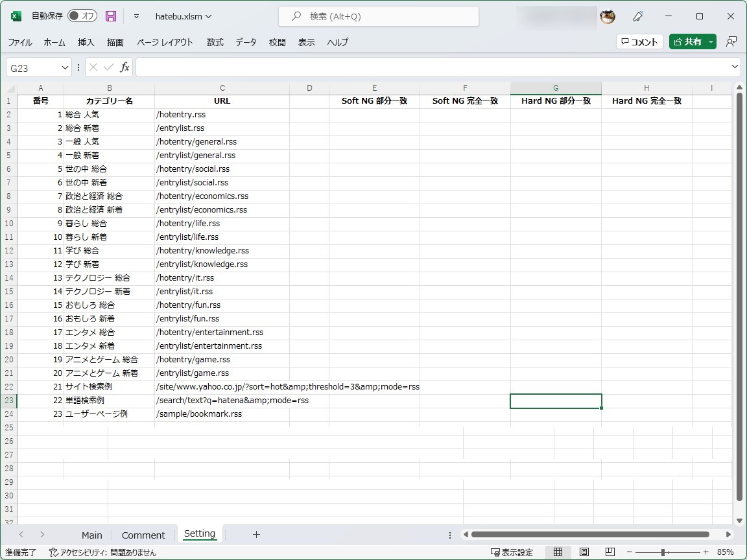This screenshot has height=560, width=747.
Task: Click the Select All corner triangle
Action: (x=9, y=88)
